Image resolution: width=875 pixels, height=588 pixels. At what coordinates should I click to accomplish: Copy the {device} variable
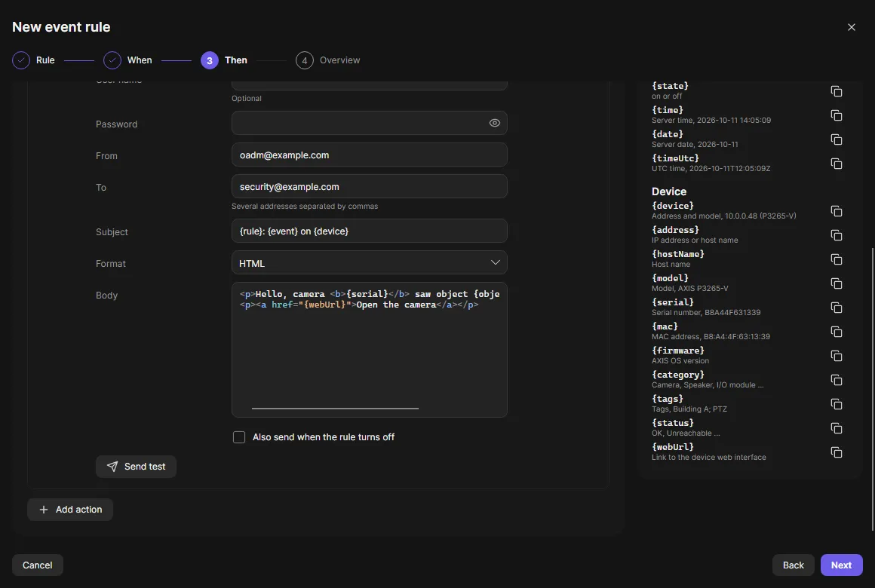tap(836, 211)
